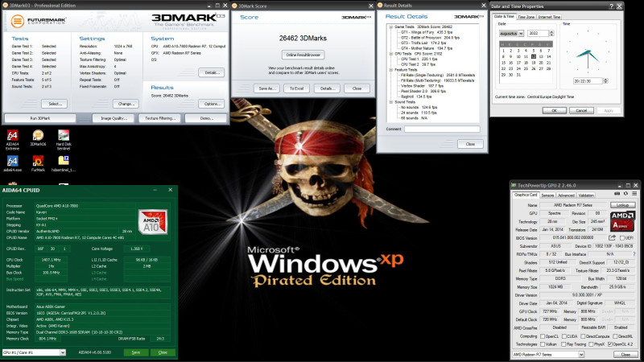The height and width of the screenshot is (362, 644).
Task: Open the hdsentinel zip folder icon
Action: click(x=64, y=163)
